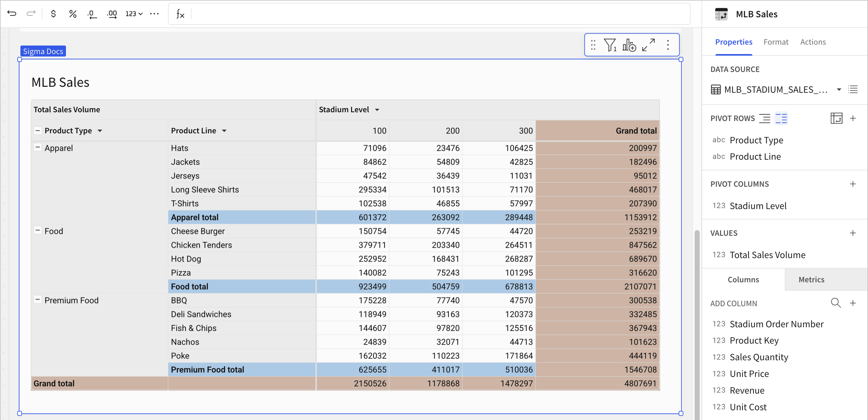The width and height of the screenshot is (868, 420).
Task: Click the undo arrow icon
Action: (x=12, y=14)
